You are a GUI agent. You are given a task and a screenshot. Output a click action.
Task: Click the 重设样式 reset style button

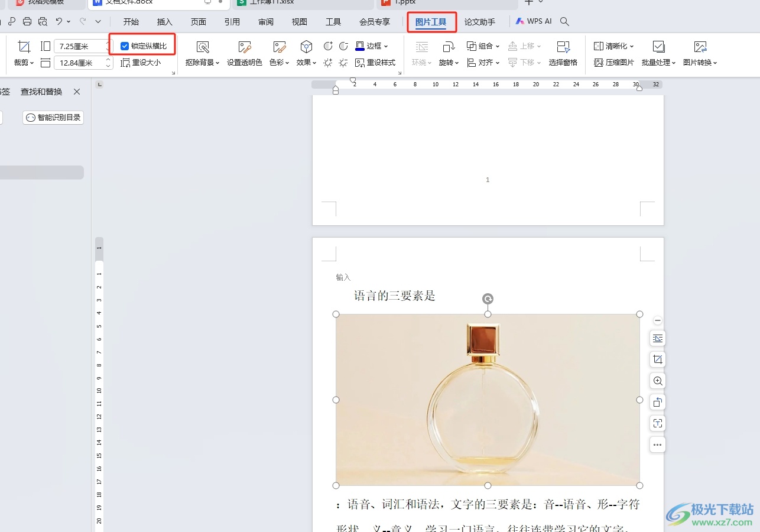375,63
